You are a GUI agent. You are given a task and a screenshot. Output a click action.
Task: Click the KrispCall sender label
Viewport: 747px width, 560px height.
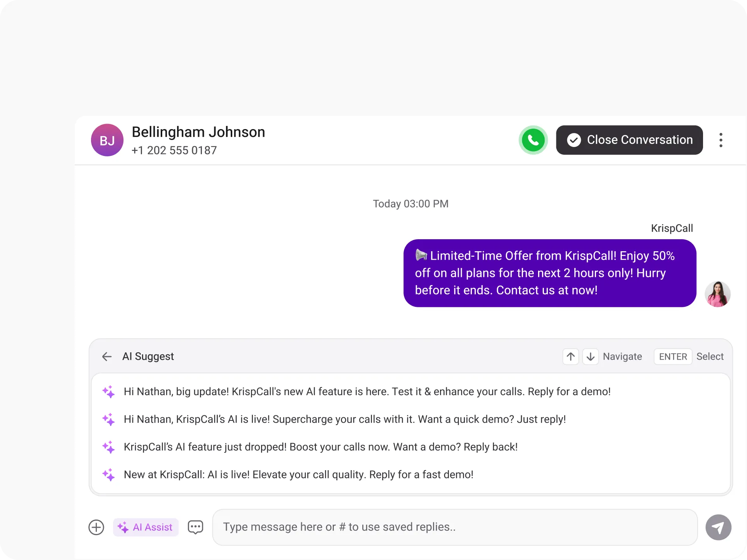672,228
